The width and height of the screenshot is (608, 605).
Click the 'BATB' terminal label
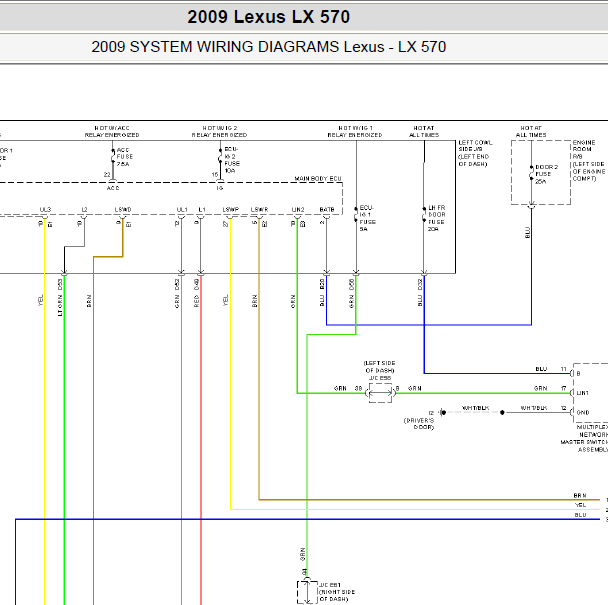click(327, 209)
